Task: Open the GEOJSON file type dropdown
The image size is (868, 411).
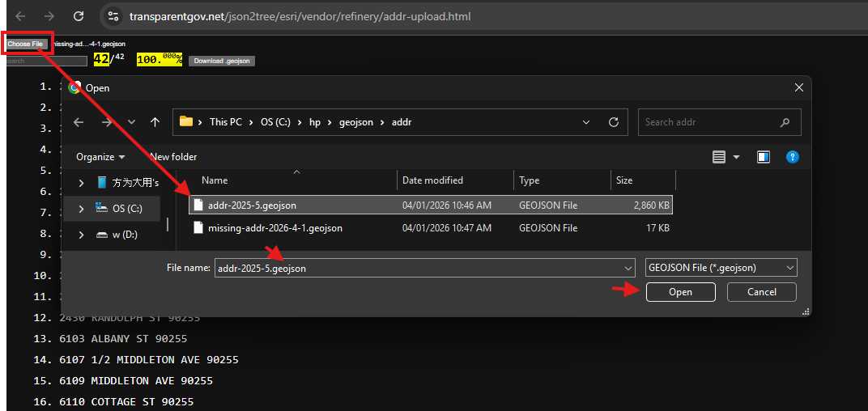Action: pos(721,268)
